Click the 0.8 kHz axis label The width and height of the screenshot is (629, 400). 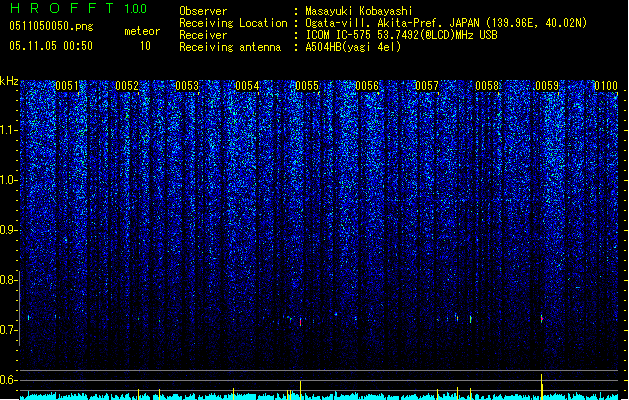[9, 280]
